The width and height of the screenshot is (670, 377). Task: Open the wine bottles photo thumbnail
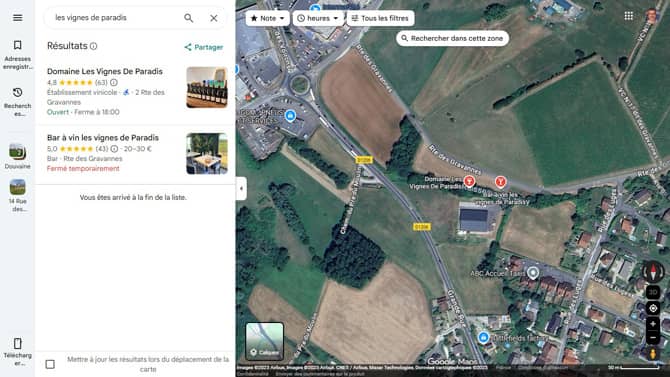[207, 87]
